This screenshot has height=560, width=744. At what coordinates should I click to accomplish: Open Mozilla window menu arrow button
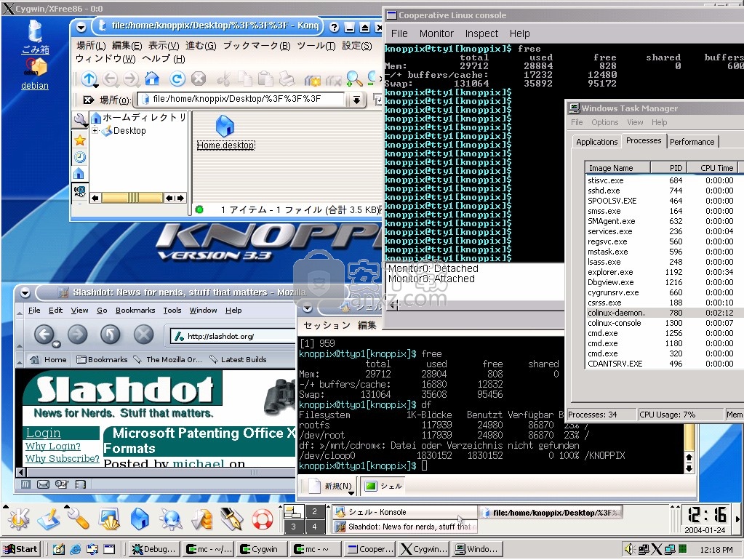click(x=25, y=293)
